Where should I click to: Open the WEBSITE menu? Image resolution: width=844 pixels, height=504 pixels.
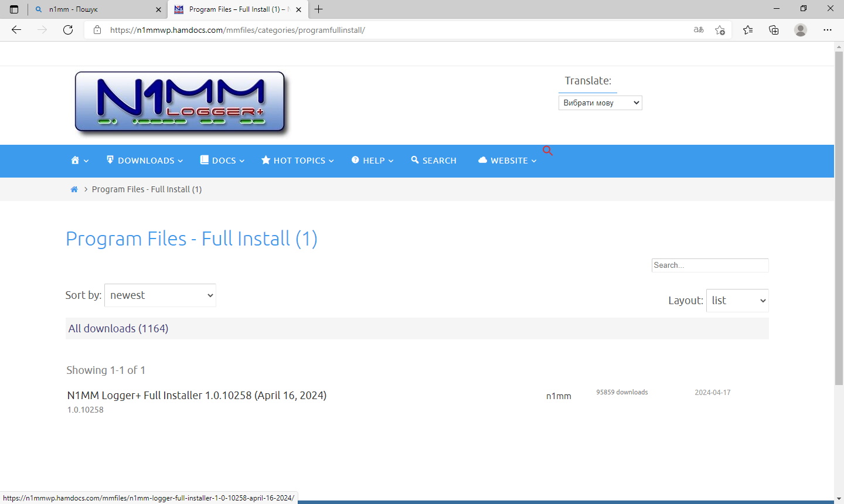(x=509, y=161)
